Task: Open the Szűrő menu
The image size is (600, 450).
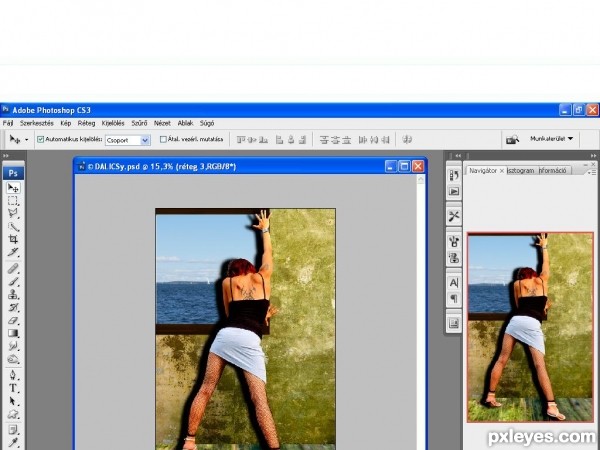Action: pos(139,123)
